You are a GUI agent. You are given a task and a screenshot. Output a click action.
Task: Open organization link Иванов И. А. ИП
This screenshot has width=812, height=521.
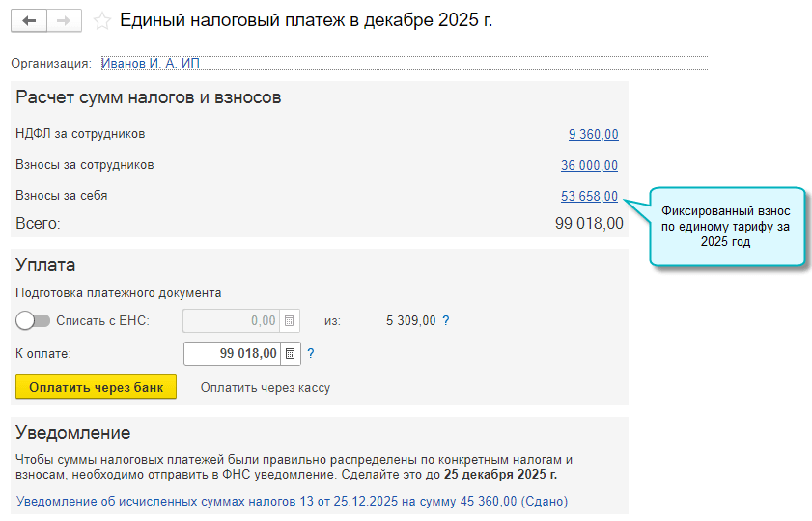[x=151, y=63]
